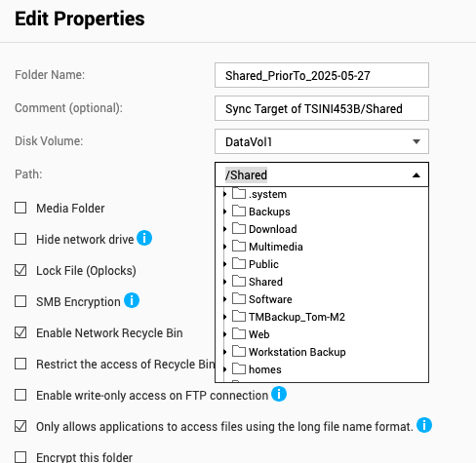Click info icon for long file name format
Viewport: 476px width, 463px height.
pyautogui.click(x=424, y=425)
